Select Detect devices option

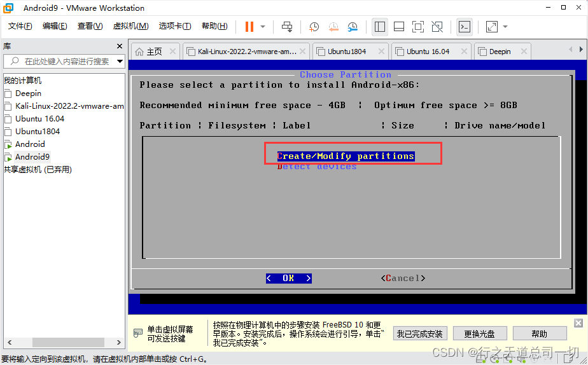317,167
